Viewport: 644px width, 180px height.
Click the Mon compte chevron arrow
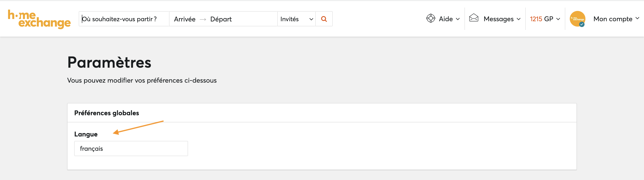coord(637,18)
